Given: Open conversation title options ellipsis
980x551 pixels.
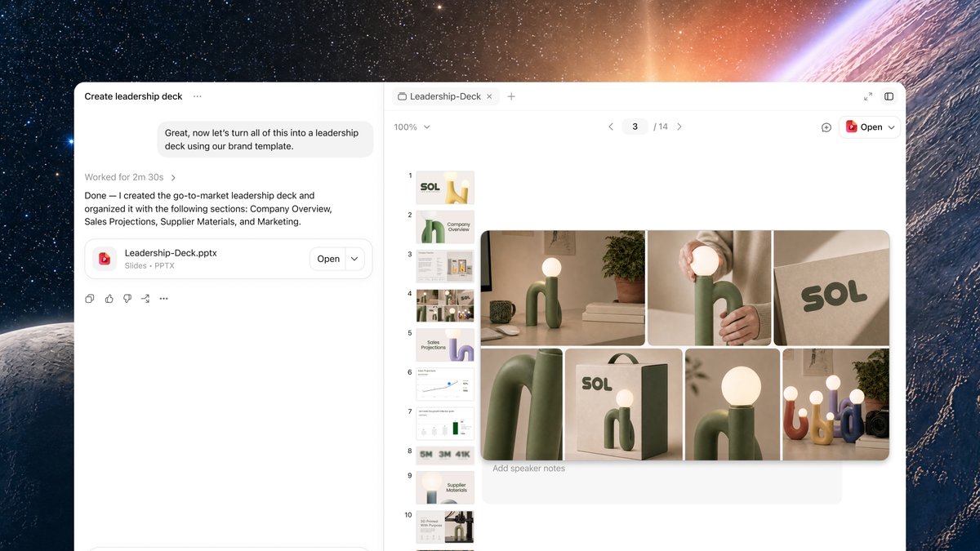Looking at the screenshot, I should (198, 96).
